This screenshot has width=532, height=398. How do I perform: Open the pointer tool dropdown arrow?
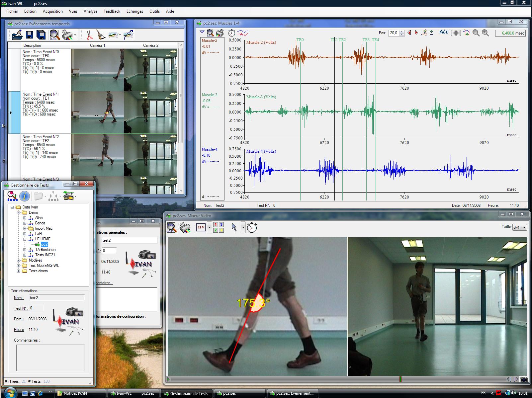coord(243,228)
